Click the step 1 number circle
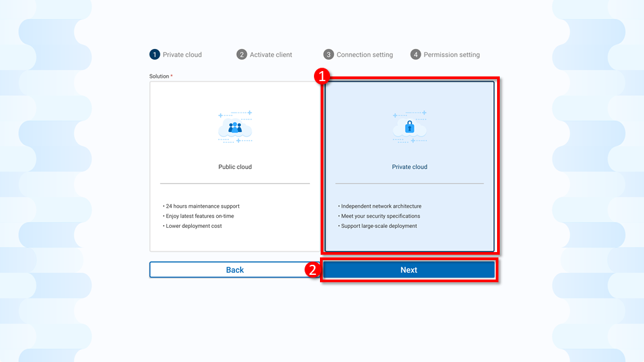The image size is (644, 362). pos(155,54)
